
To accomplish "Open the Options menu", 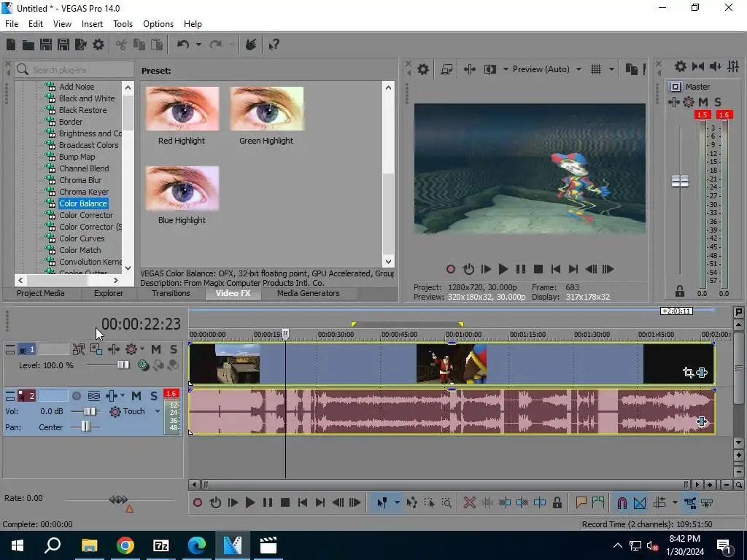I will 158,24.
